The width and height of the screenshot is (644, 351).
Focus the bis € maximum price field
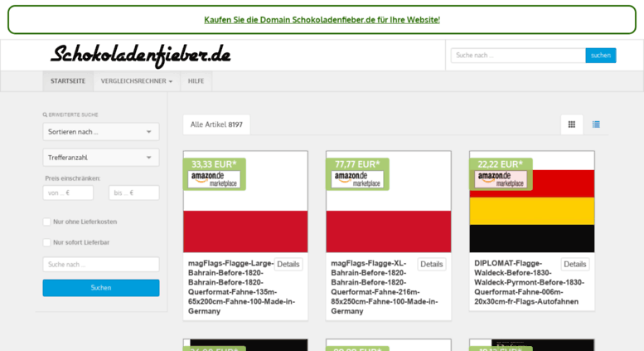(x=134, y=193)
